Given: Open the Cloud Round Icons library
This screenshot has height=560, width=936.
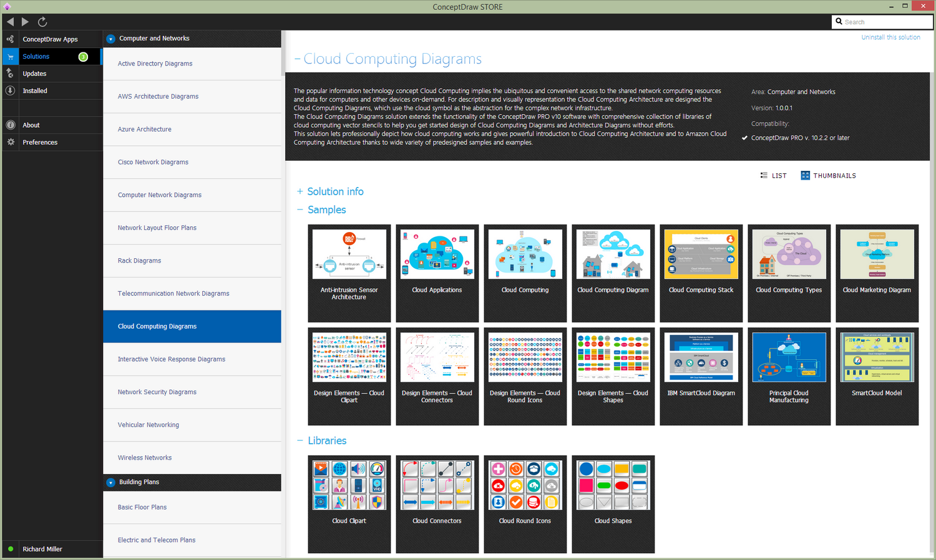Looking at the screenshot, I should [525, 504].
